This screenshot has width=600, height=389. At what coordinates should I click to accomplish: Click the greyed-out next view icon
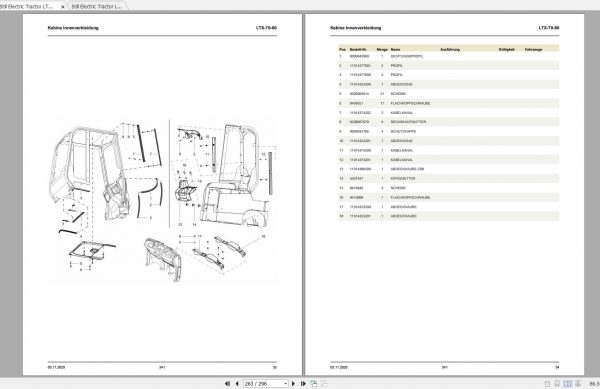coord(324,383)
